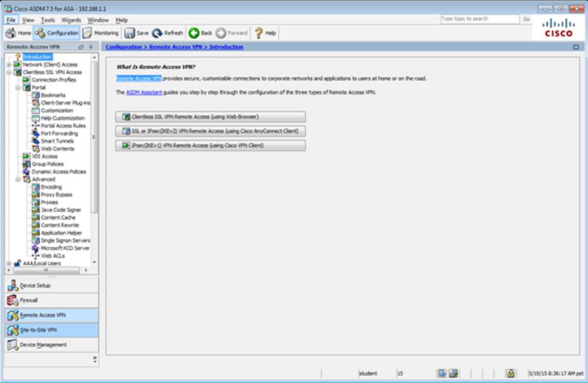This screenshot has height=383, width=588.
Task: Expand the Network (Client) Access node
Action: [8, 65]
